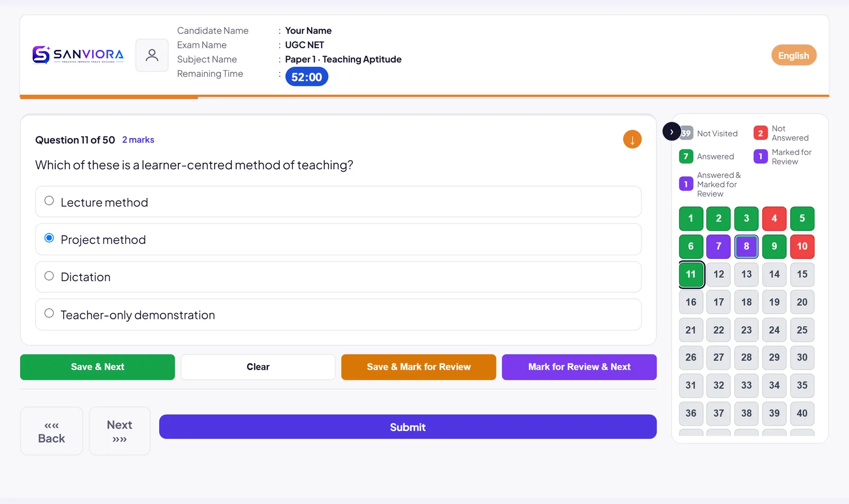Select the Lecture method option
This screenshot has width=849, height=504.
[338, 202]
